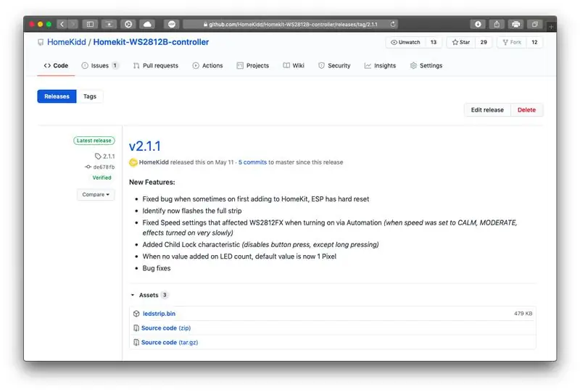Collapse the Assets section
Viewport: 580px width, 392px height.
[x=149, y=295]
